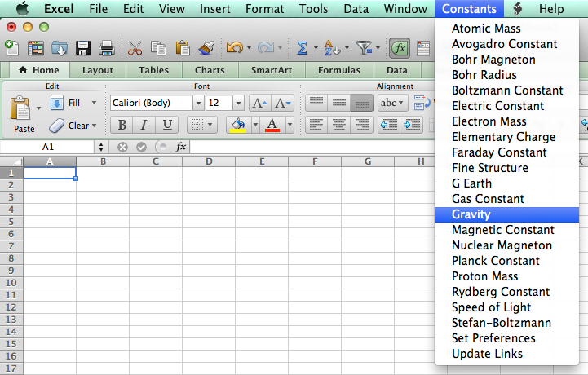588x375 pixels.
Task: Click the decrease indent icon
Action: coord(389,125)
